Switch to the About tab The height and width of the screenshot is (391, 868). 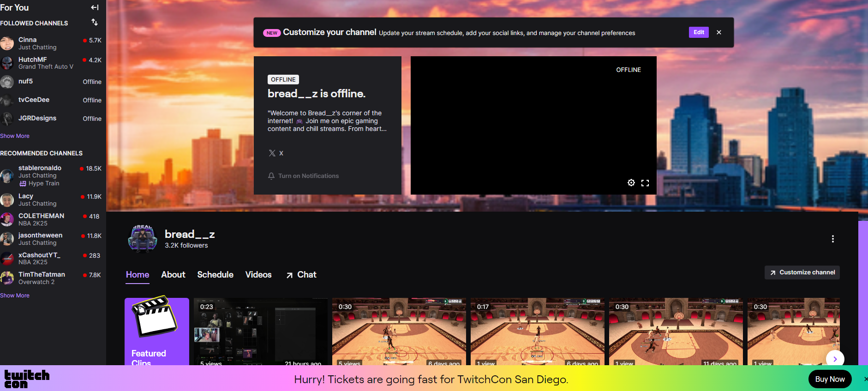(x=173, y=275)
